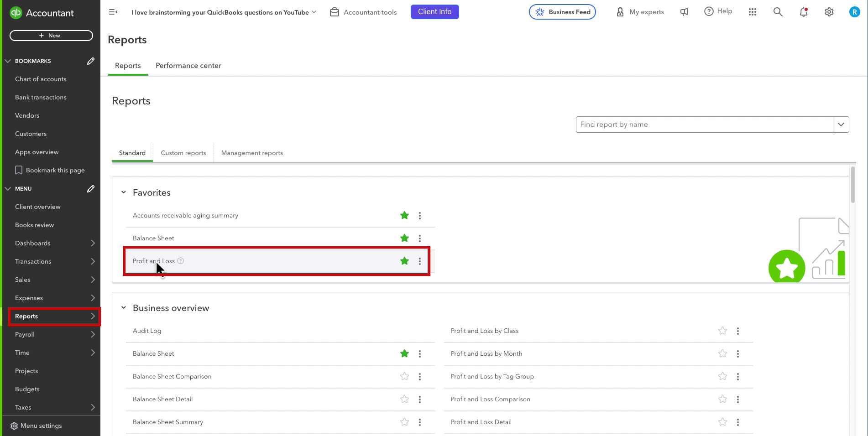Screen dimensions: 868x436
Task: Switch to the Custom reports tab
Action: pos(183,153)
